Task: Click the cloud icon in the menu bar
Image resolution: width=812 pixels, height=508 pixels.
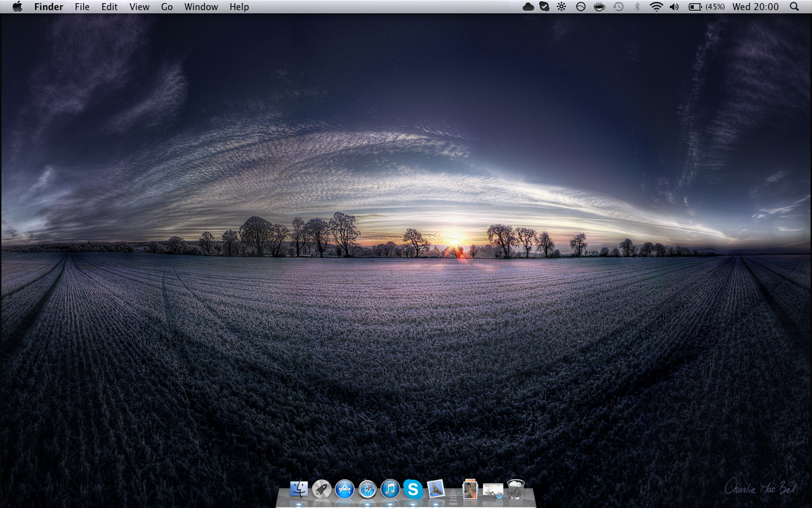Action: click(528, 6)
